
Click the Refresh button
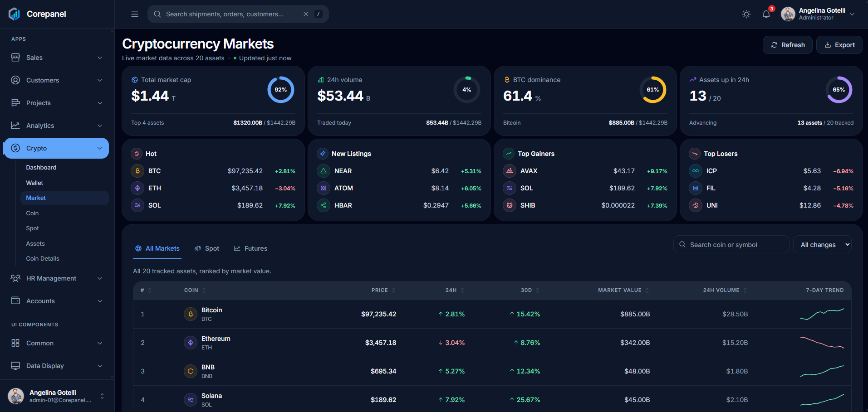(788, 45)
